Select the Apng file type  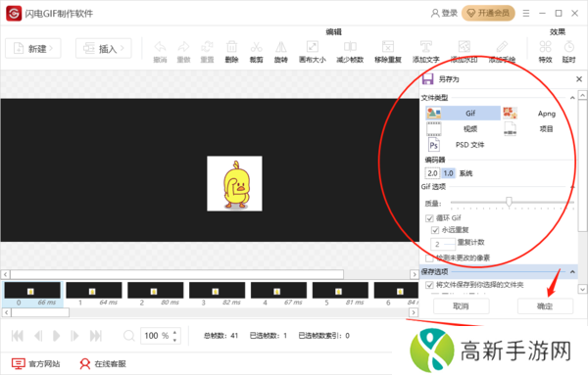point(539,114)
